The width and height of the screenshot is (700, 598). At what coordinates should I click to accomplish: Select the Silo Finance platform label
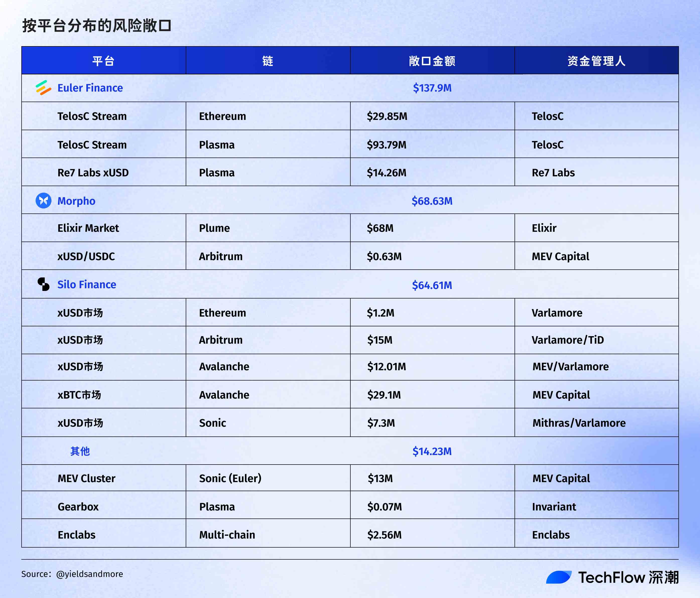(86, 285)
